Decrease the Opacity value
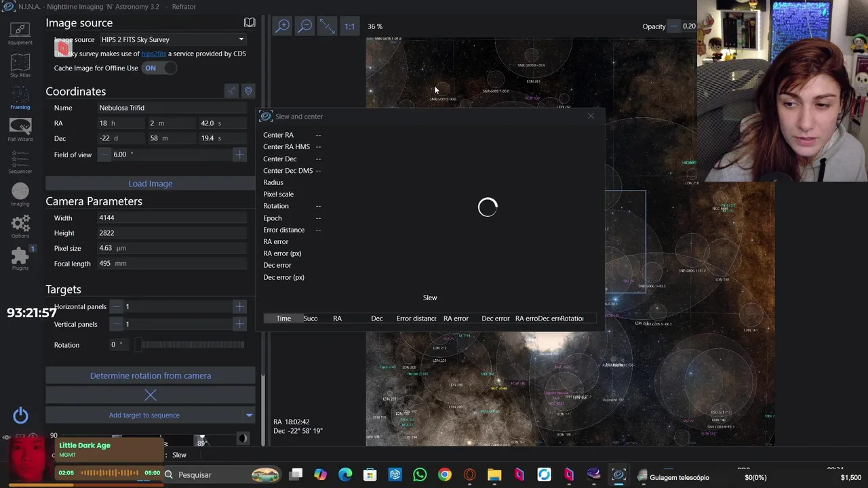This screenshot has height=488, width=868. point(673,26)
